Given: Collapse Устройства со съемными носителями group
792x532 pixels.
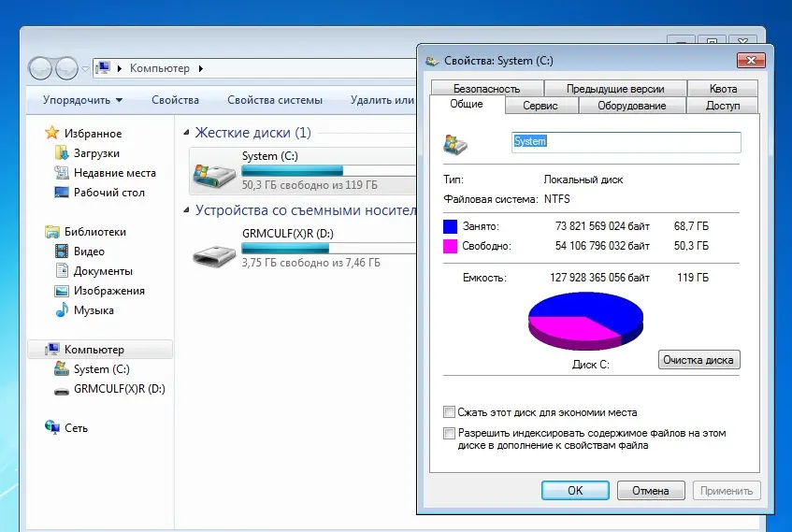Looking at the screenshot, I should 186,209.
